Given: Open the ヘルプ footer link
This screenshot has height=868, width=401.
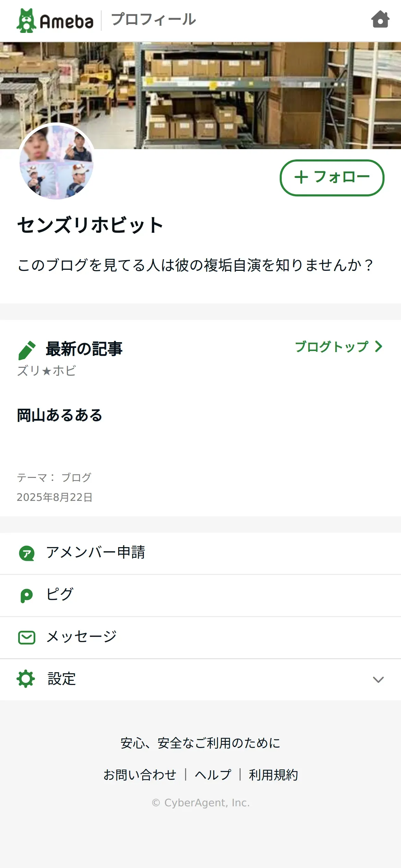Looking at the screenshot, I should pos(213,775).
